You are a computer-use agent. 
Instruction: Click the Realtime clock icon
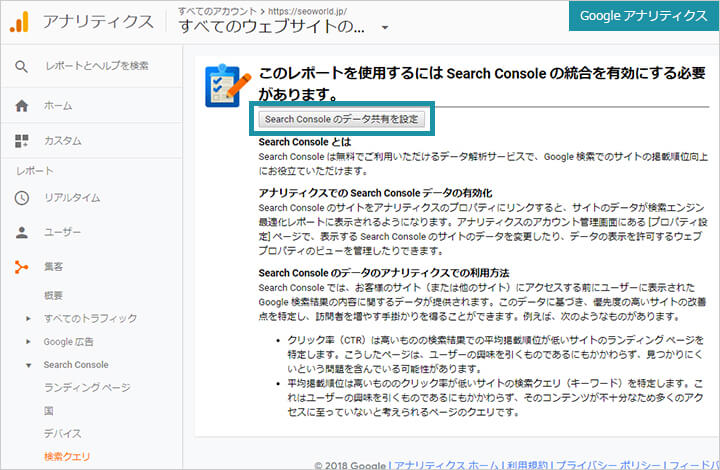pos(22,198)
